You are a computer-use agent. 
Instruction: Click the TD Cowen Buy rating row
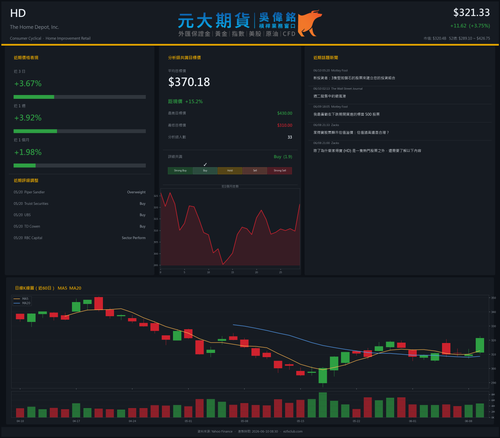[x=80, y=226]
